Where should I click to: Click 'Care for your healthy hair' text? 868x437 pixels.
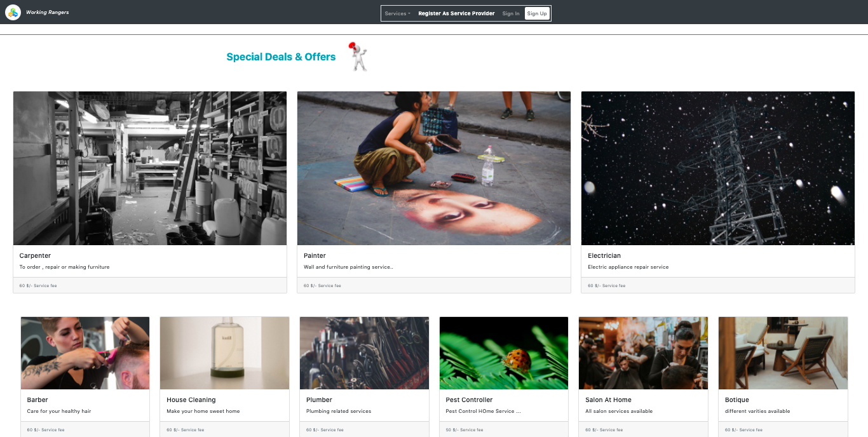pyautogui.click(x=59, y=411)
